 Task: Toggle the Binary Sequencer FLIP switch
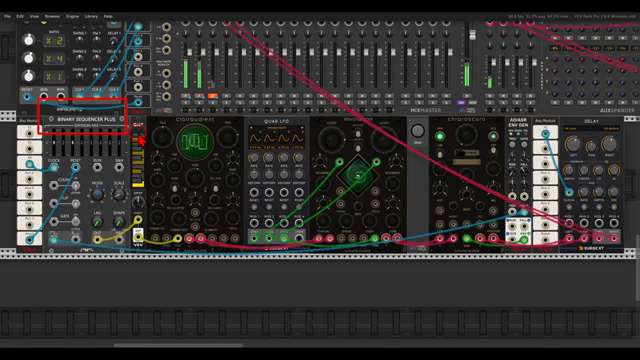click(76, 203)
